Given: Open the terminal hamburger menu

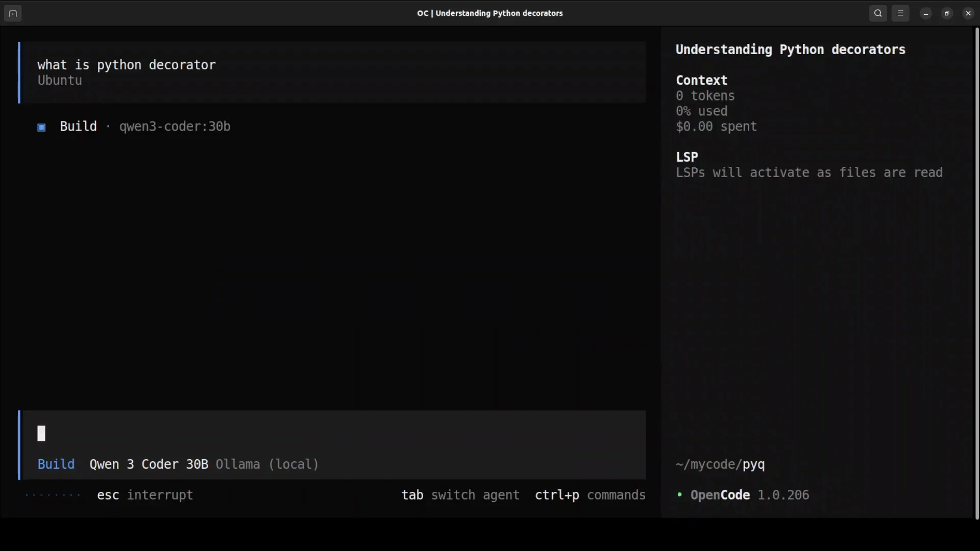Looking at the screenshot, I should pyautogui.click(x=900, y=14).
